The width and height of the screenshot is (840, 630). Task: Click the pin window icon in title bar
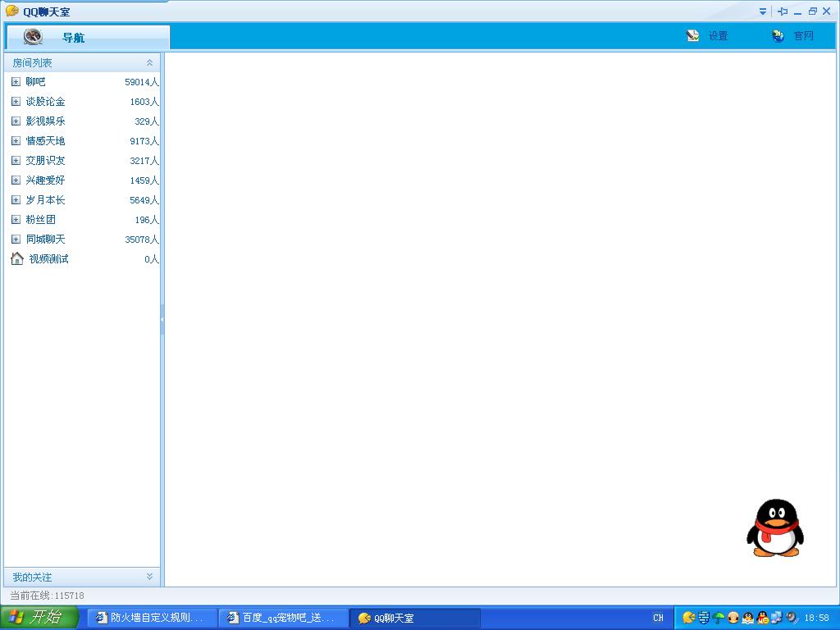coord(783,11)
